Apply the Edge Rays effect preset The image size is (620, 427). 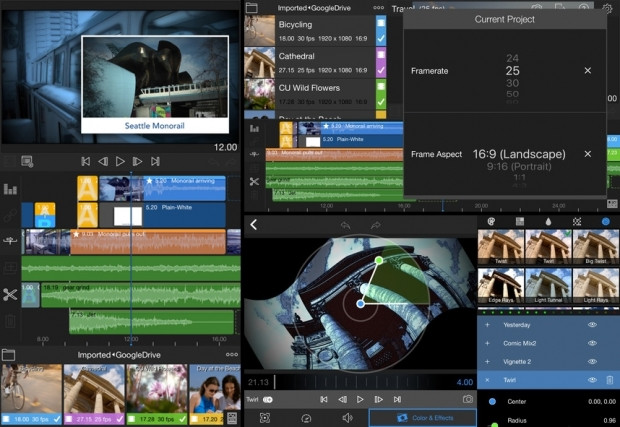point(501,286)
